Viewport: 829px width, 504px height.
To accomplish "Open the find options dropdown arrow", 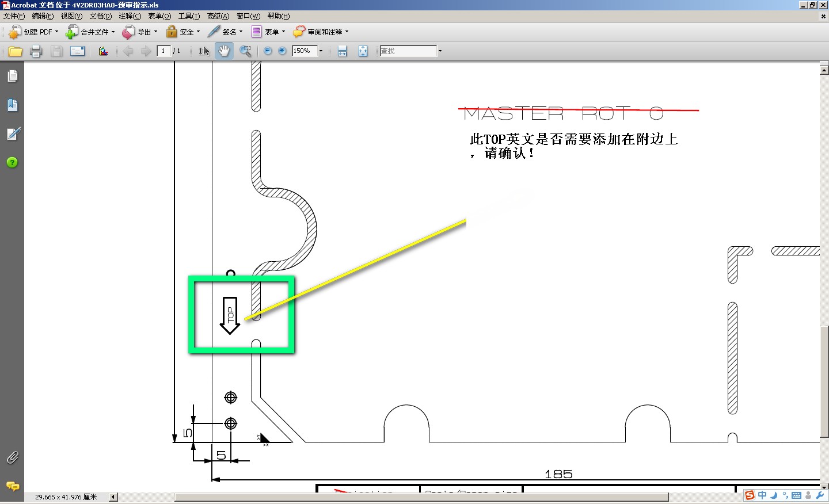I will [x=440, y=51].
